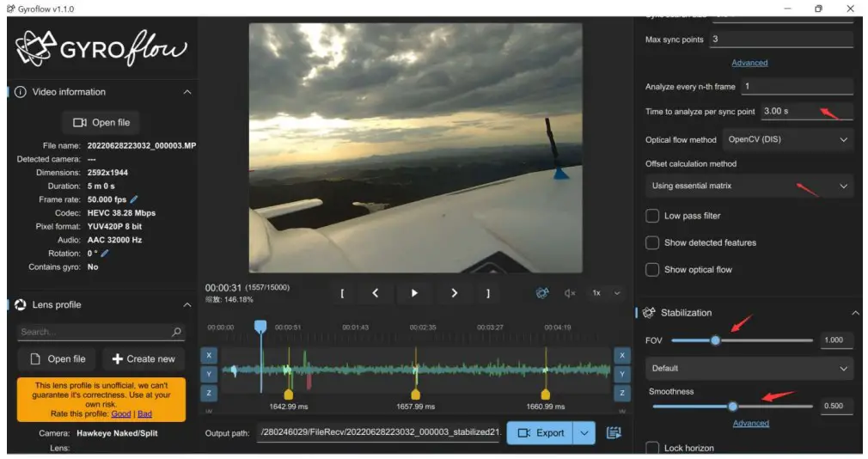Click the Smoothness slider handle
The height and width of the screenshot is (459, 868).
(x=732, y=407)
